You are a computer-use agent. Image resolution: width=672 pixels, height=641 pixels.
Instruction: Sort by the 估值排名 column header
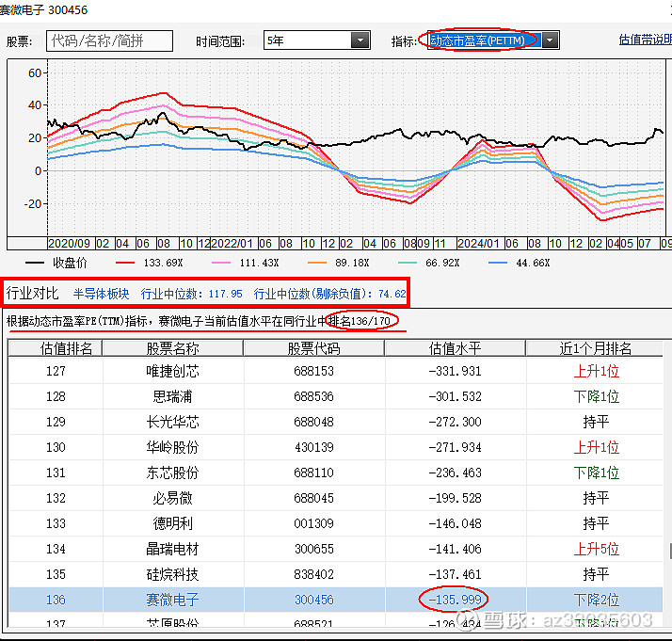click(x=67, y=348)
